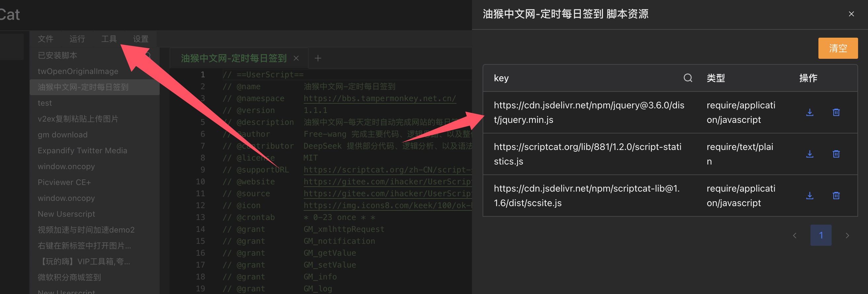The height and width of the screenshot is (294, 868).
Task: Delete the scsite.js resource entry
Action: 836,196
